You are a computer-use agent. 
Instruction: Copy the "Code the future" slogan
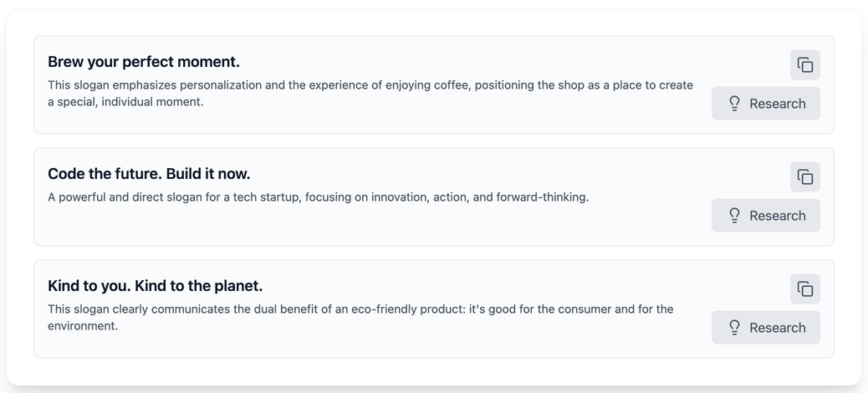coord(805,176)
